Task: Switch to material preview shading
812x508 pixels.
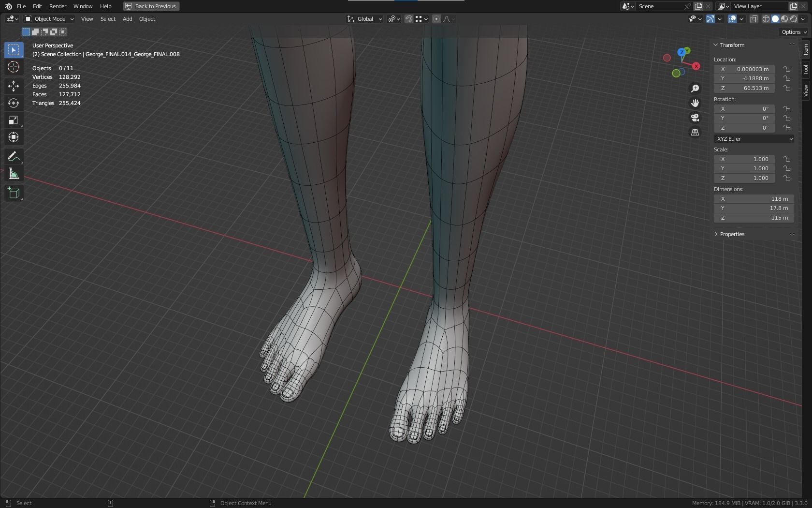Action: 784,19
